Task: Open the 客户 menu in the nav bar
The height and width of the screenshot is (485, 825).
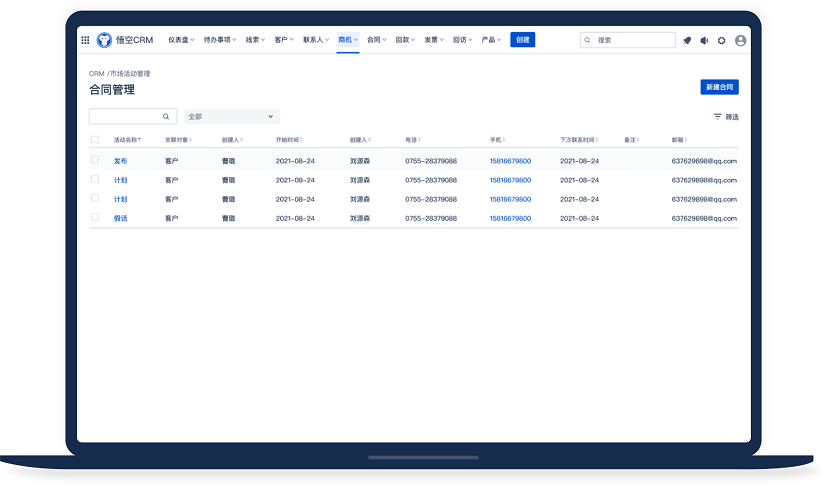Action: point(283,40)
